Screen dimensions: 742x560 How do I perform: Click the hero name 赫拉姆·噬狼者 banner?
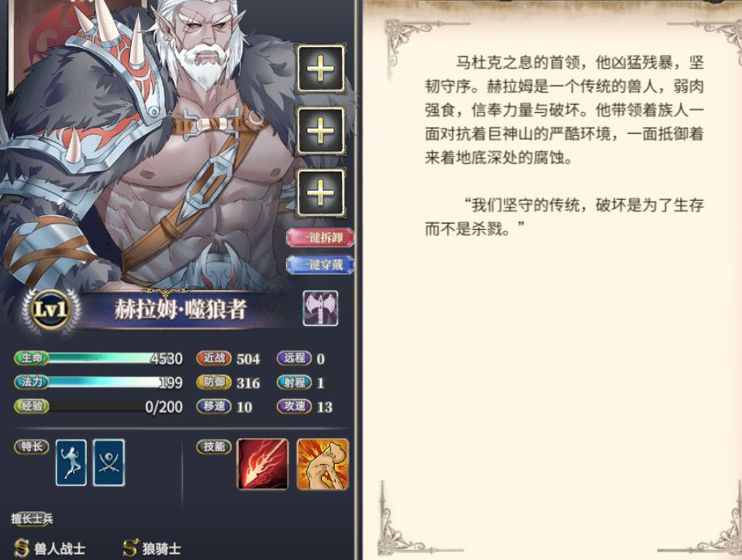(180, 310)
